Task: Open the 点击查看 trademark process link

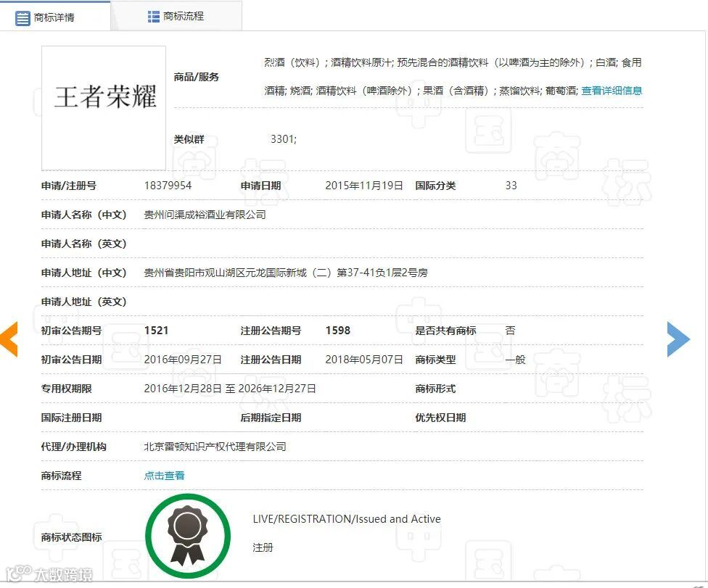Action: (164, 475)
